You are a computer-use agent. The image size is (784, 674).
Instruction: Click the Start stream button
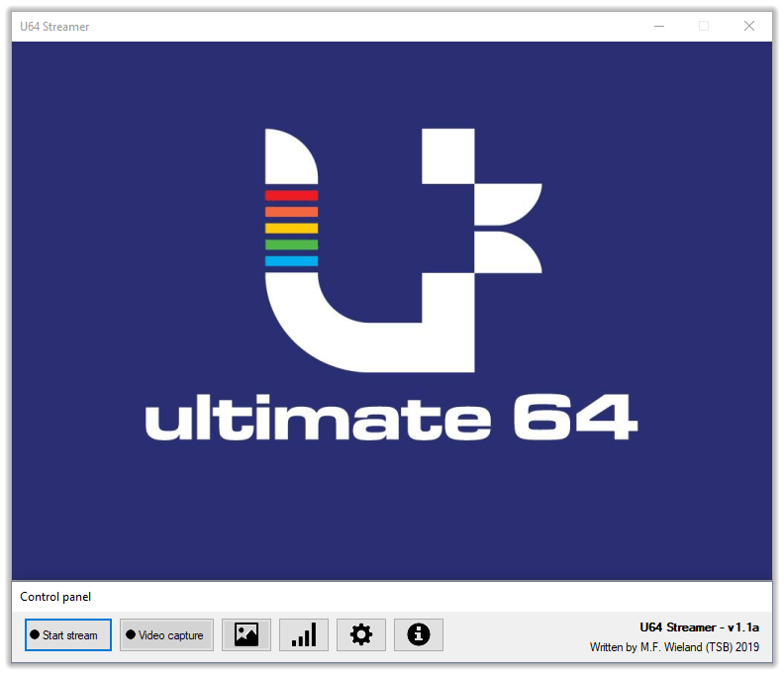point(68,635)
